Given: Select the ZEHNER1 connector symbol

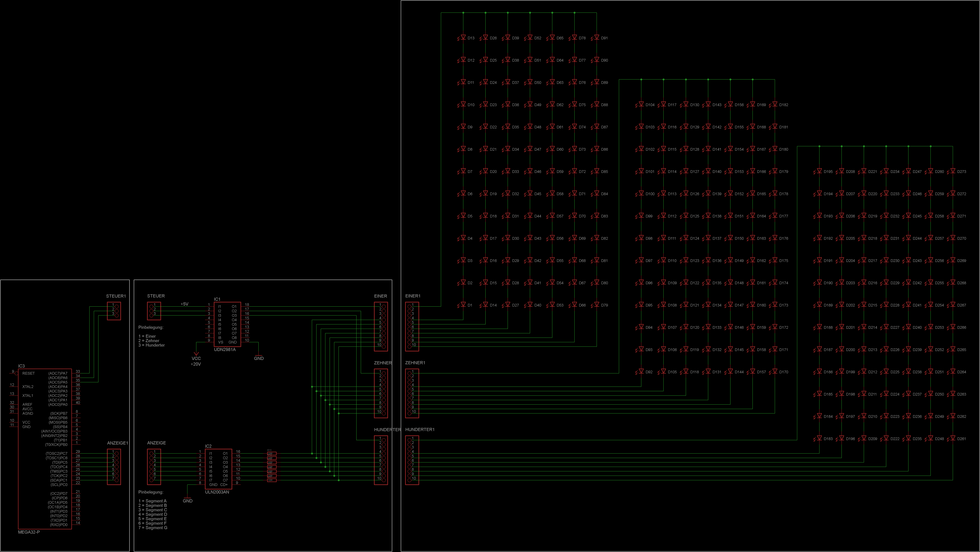Looking at the screenshot, I should [412, 393].
